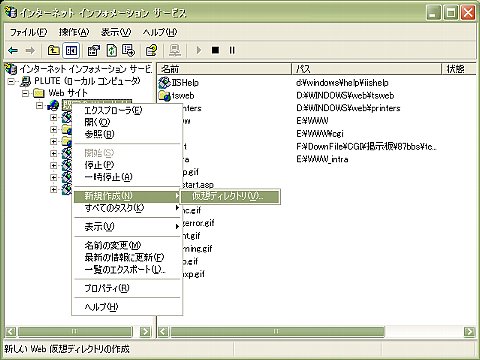Viewport: 480px width, 360px height.
Task: Open the 表示(V) menu in menu bar
Action: point(116,32)
